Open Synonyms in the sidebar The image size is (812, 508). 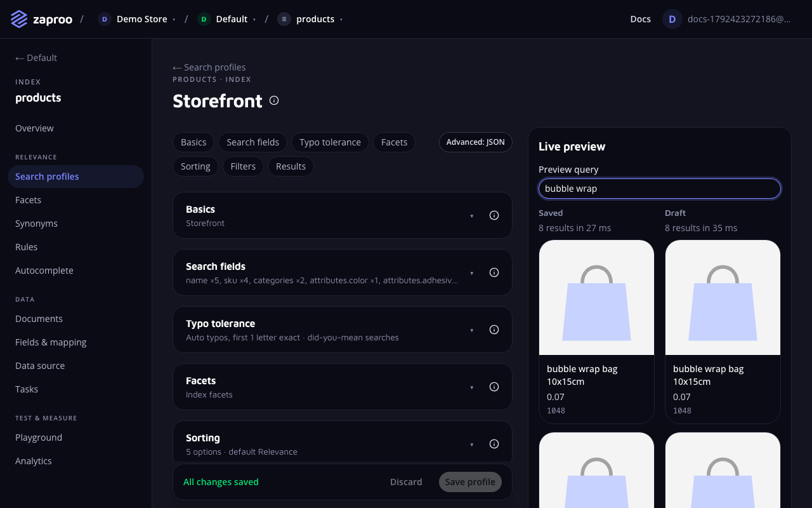[75, 224]
